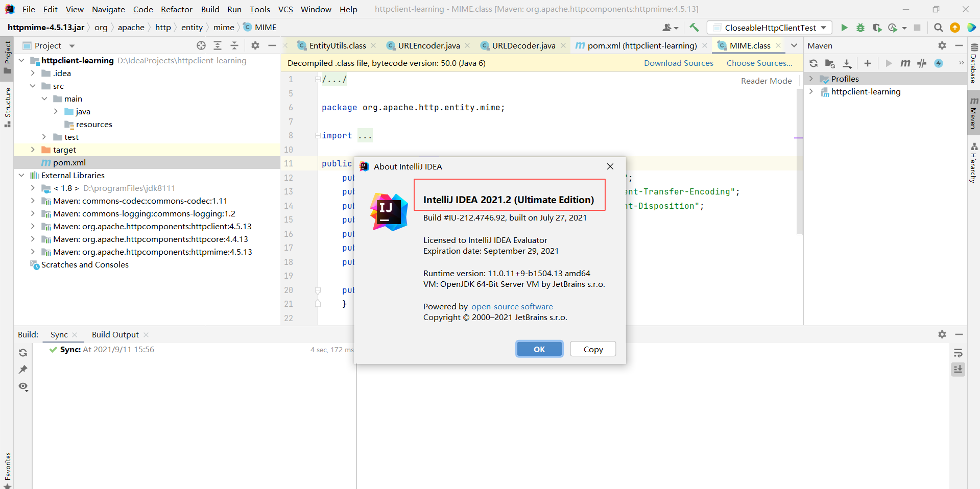Add Maven Project with plus icon
The image size is (980, 489).
tap(867, 63)
